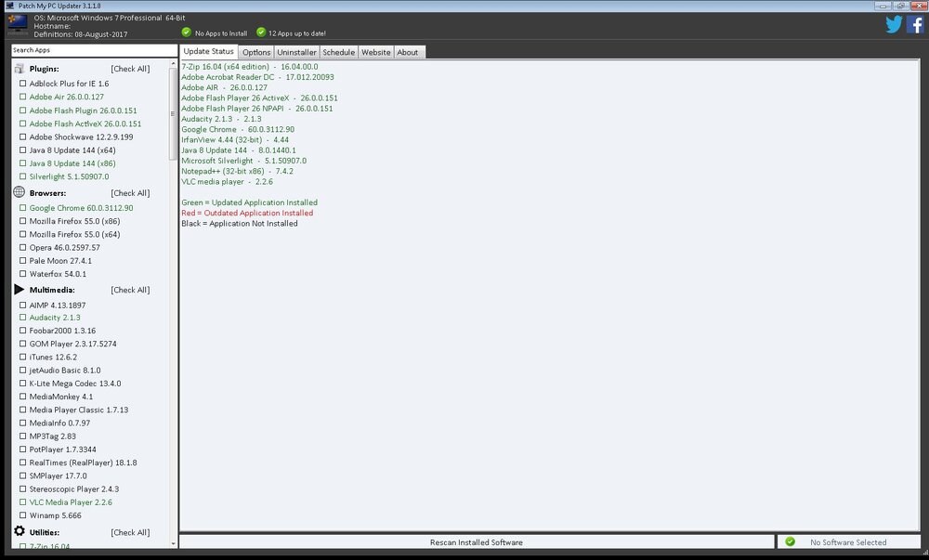Tick Media Player Classic 1.7.13
Viewport: 929px width, 560px height.
coord(23,410)
